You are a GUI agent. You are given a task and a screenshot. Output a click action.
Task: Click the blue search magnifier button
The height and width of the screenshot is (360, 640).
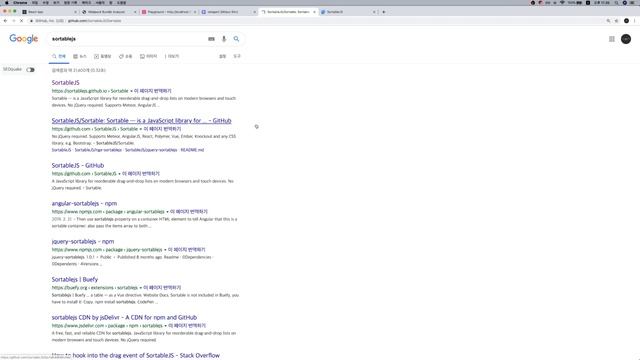pyautogui.click(x=236, y=39)
